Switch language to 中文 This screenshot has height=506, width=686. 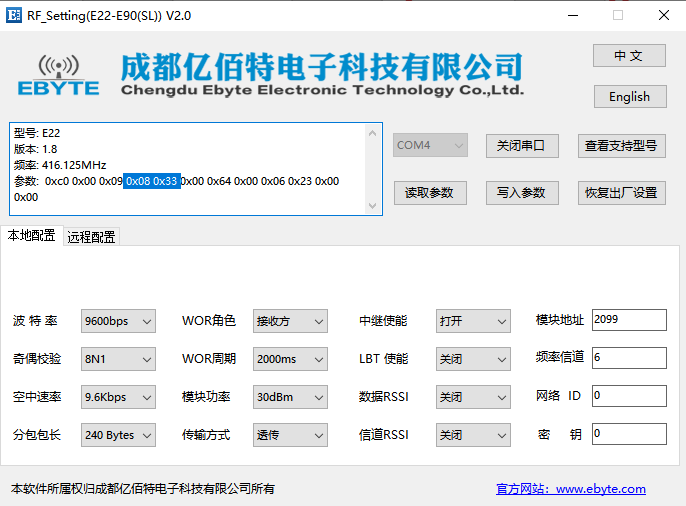[628, 56]
